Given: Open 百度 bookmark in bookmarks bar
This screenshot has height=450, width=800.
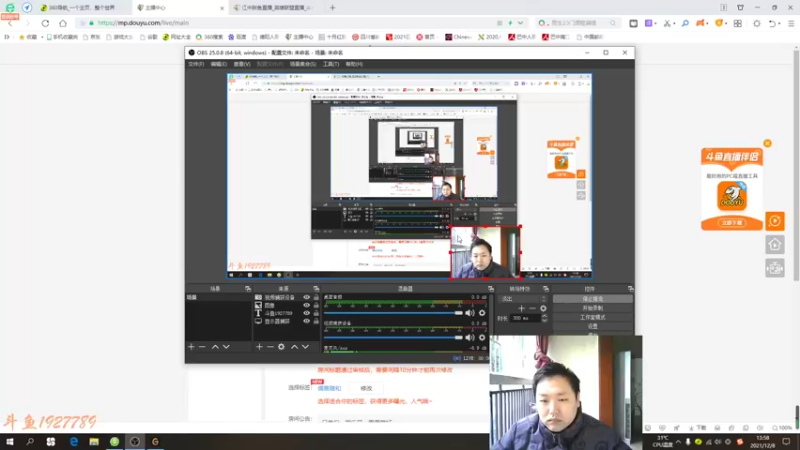Looking at the screenshot, I should [237, 37].
